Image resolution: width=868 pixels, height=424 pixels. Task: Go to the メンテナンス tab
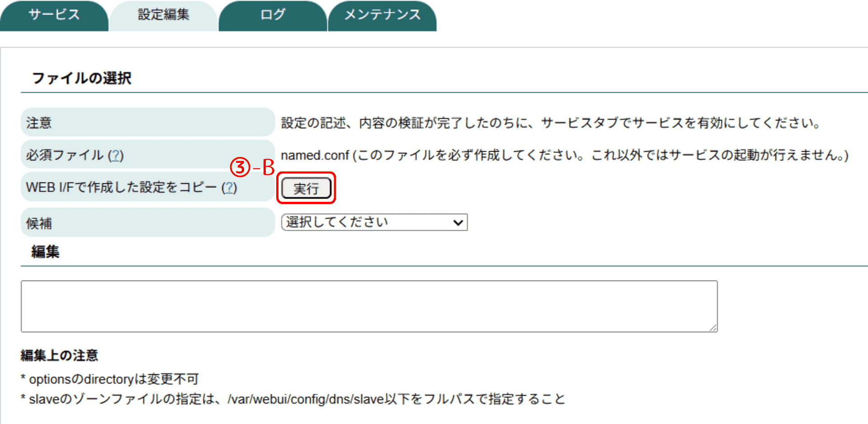[x=382, y=15]
